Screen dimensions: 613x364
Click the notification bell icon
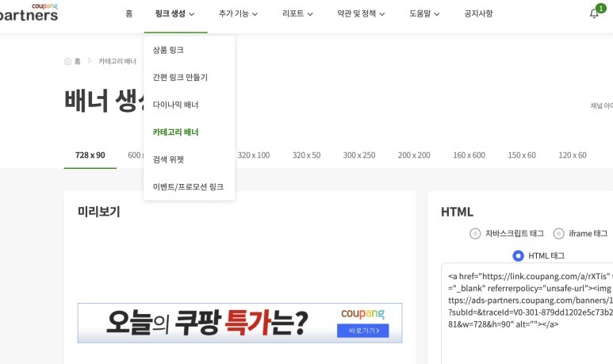pyautogui.click(x=593, y=13)
